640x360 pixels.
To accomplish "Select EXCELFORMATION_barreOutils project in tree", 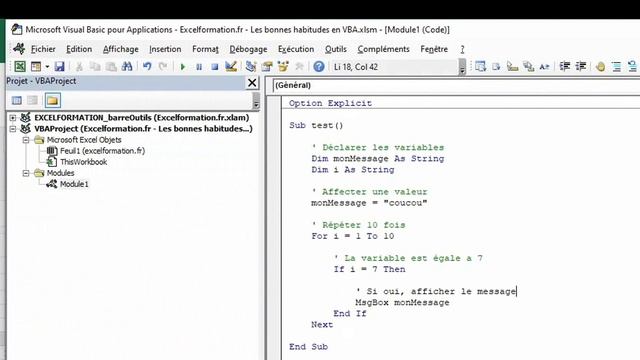I will pyautogui.click(x=142, y=118).
